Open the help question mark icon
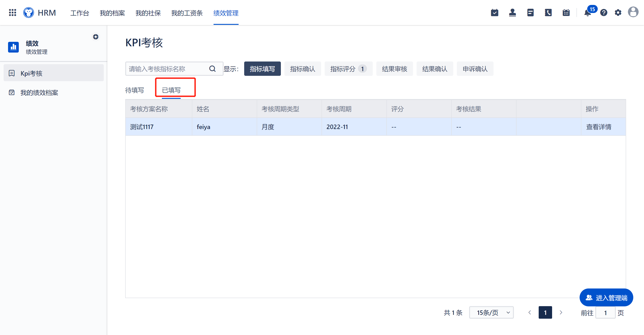Screen dimensions: 644x335 coord(604,13)
